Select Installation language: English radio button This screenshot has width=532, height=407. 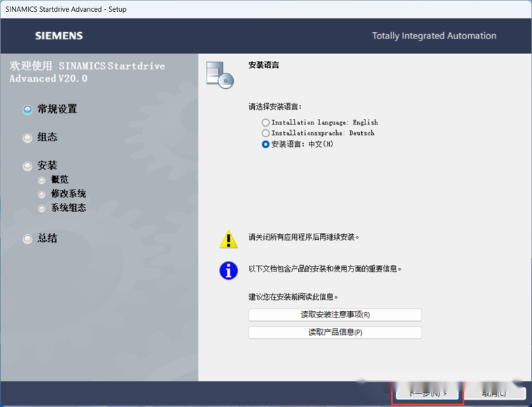pyautogui.click(x=266, y=122)
